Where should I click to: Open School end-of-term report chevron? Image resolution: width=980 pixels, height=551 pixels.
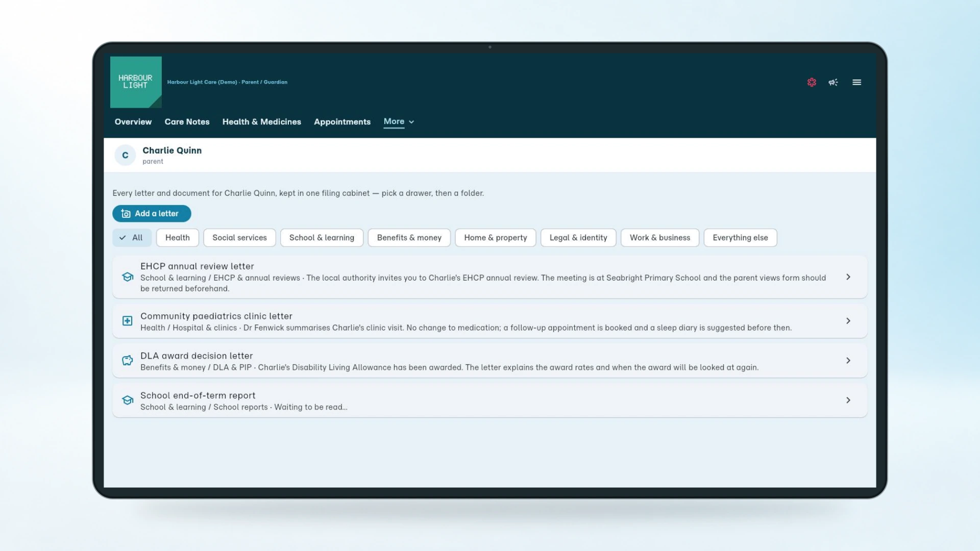(x=848, y=400)
